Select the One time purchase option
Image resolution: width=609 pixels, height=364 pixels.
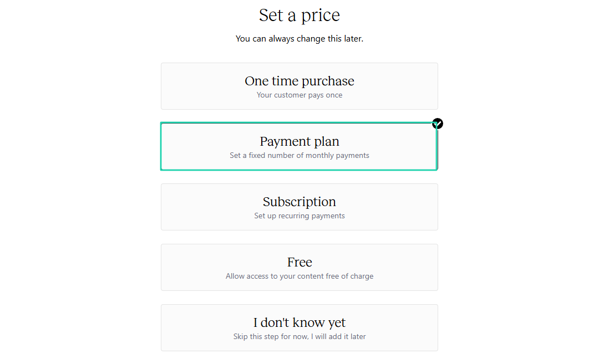pos(300,86)
